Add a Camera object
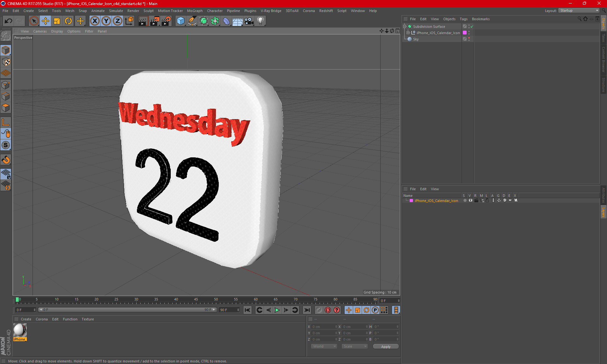 (249, 21)
